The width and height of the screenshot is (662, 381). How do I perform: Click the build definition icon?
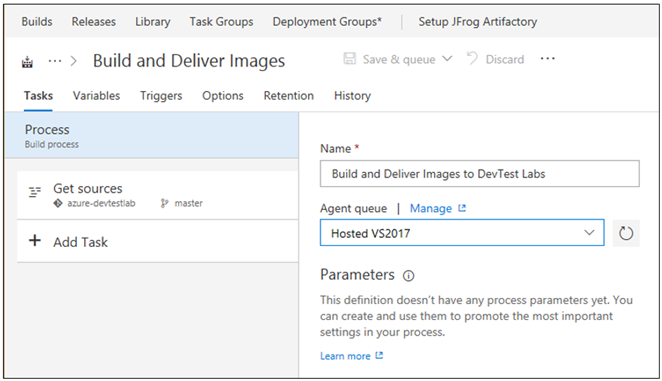click(27, 62)
